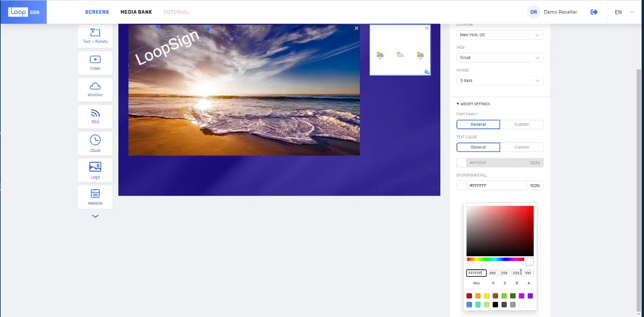Add a Logo widget

click(x=95, y=170)
